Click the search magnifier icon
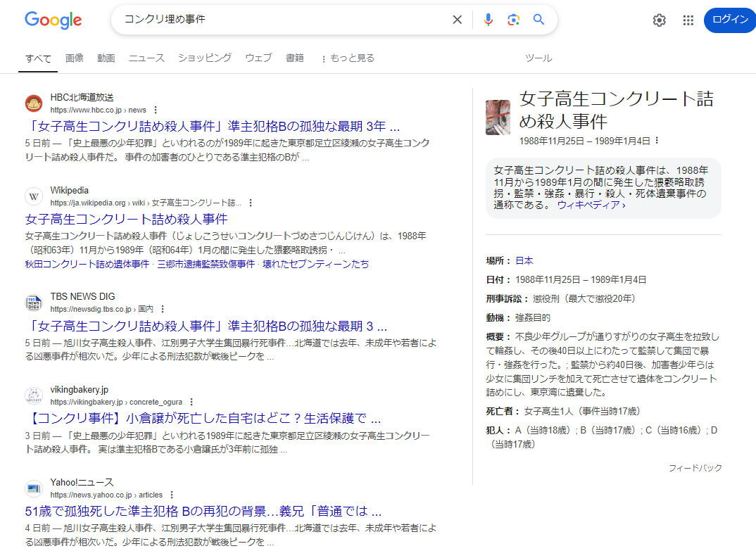Screen dimensions: 756x551 tap(538, 20)
